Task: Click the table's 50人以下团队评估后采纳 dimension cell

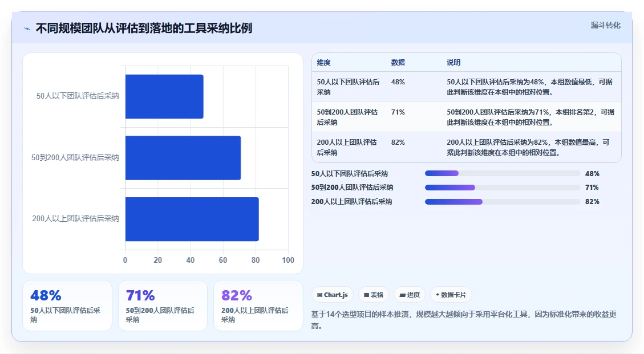Action: pyautogui.click(x=349, y=87)
